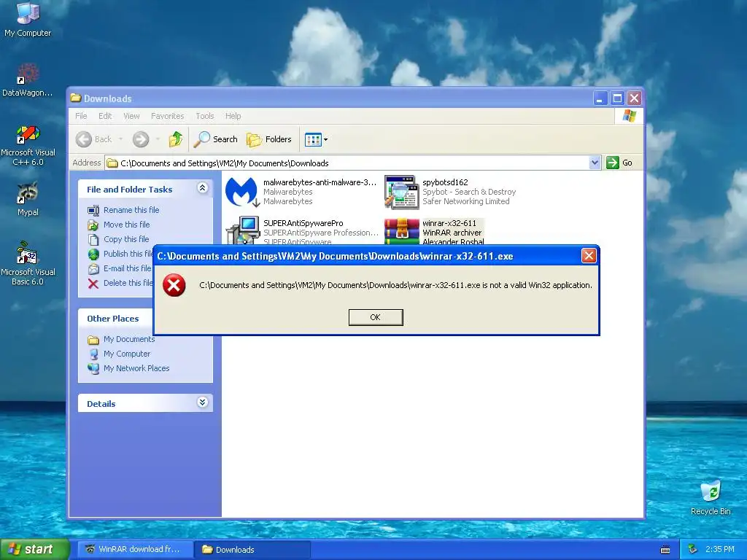Image resolution: width=747 pixels, height=560 pixels.
Task: Click the Copy this file icon
Action: pos(93,239)
